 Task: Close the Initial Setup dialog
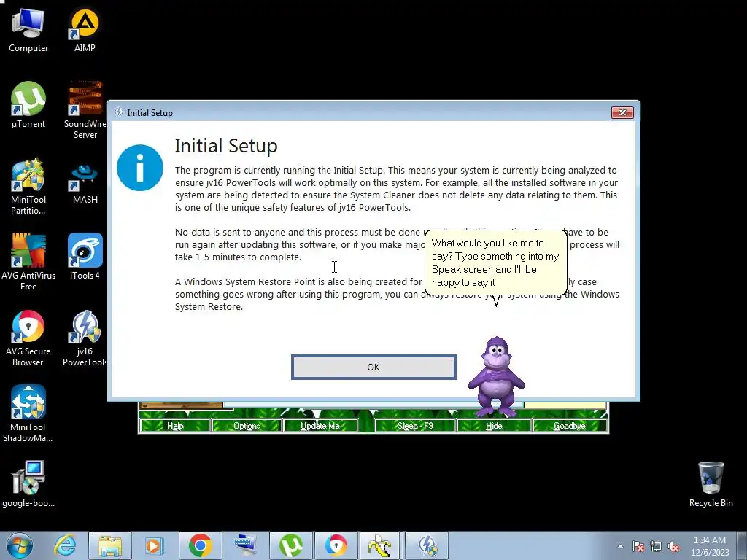(622, 112)
